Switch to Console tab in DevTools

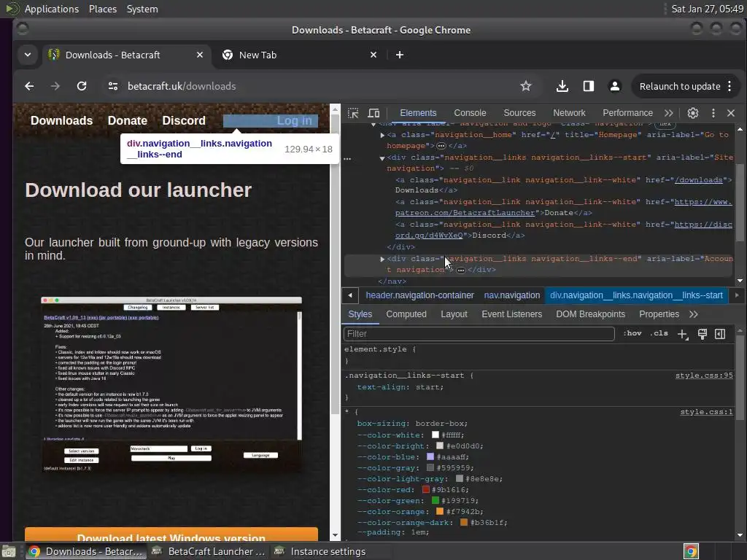point(470,113)
